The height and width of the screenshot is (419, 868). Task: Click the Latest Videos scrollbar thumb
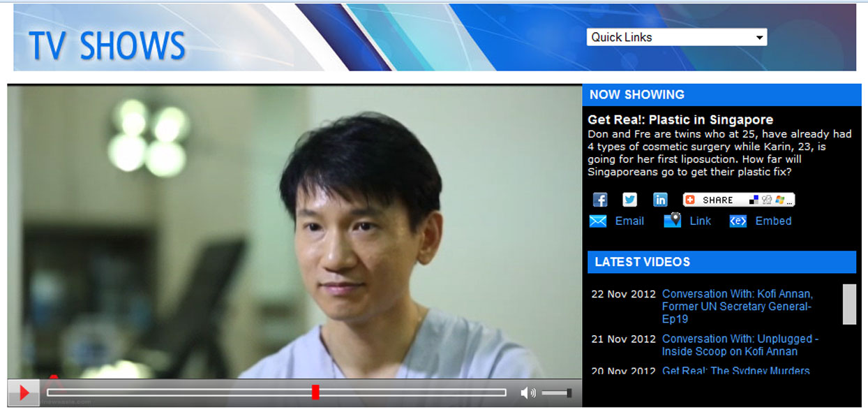pos(849,304)
